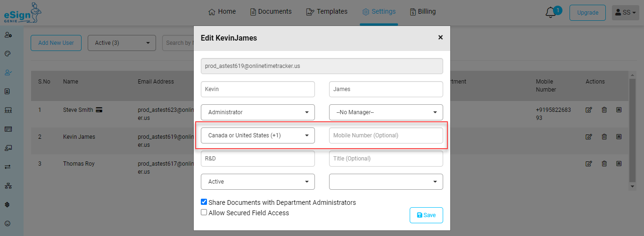644x236 pixels.
Task: Close the Edit KevinJames dialog
Action: (x=440, y=37)
